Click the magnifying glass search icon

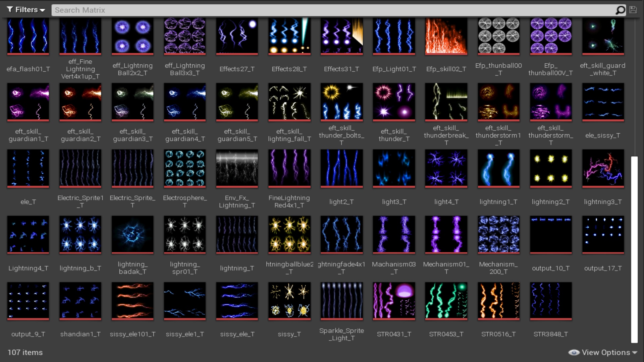click(x=620, y=10)
